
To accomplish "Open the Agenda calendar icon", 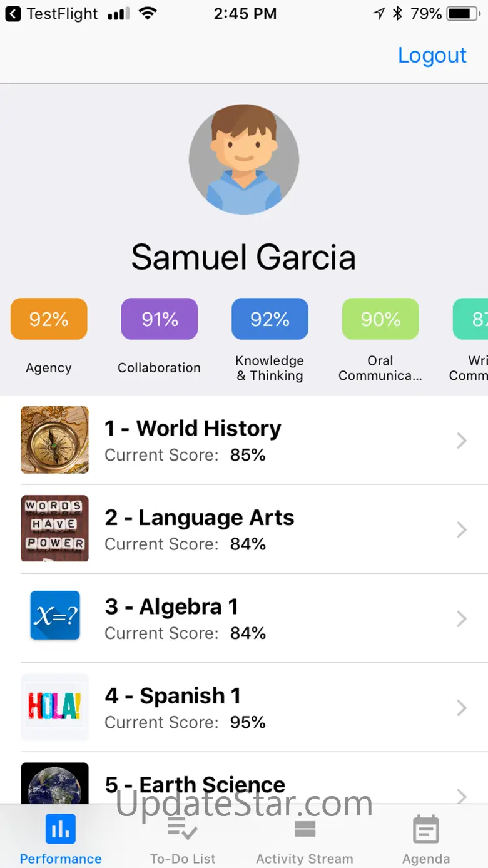I will point(426,830).
